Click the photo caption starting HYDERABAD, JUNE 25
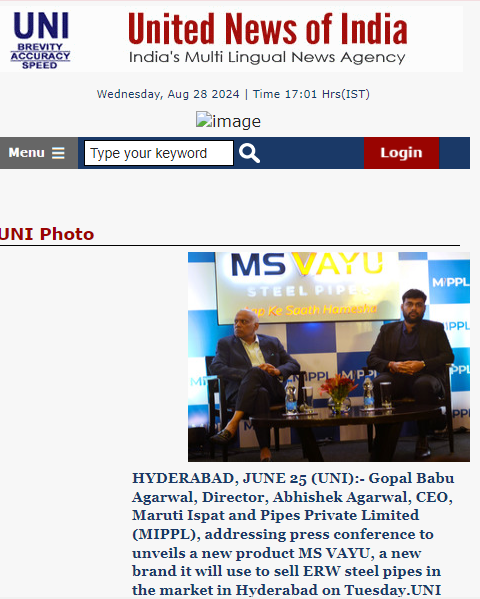This screenshot has height=599, width=480. pyautogui.click(x=294, y=534)
